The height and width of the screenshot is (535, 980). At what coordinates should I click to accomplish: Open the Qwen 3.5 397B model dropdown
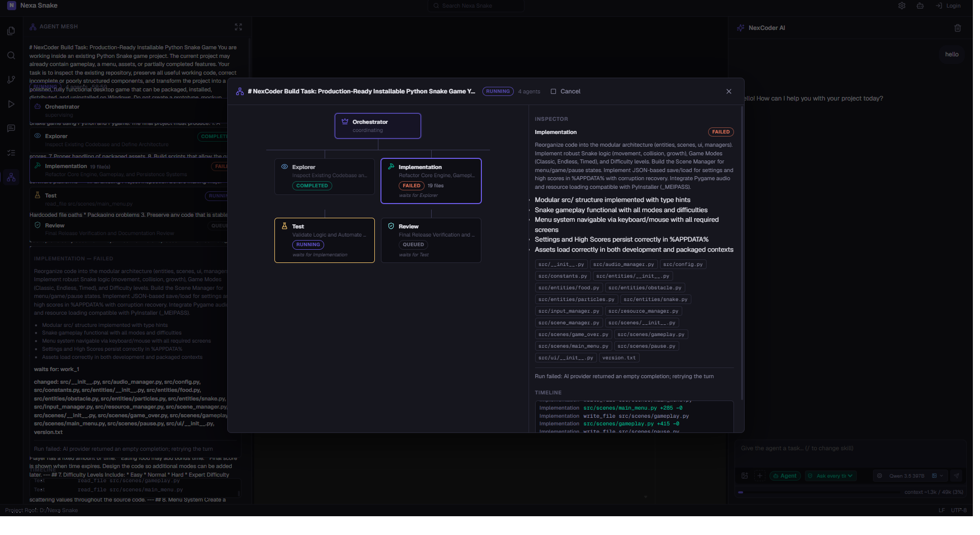910,476
